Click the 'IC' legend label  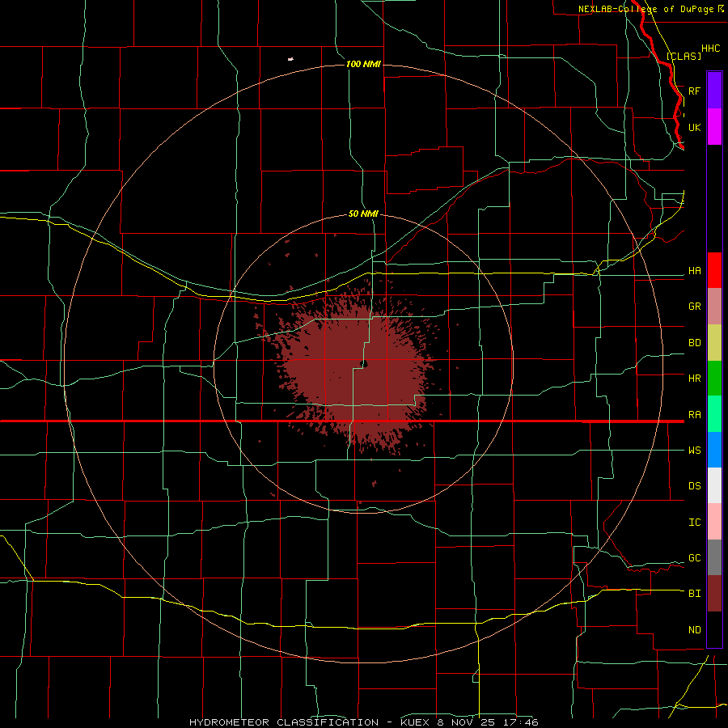694,523
